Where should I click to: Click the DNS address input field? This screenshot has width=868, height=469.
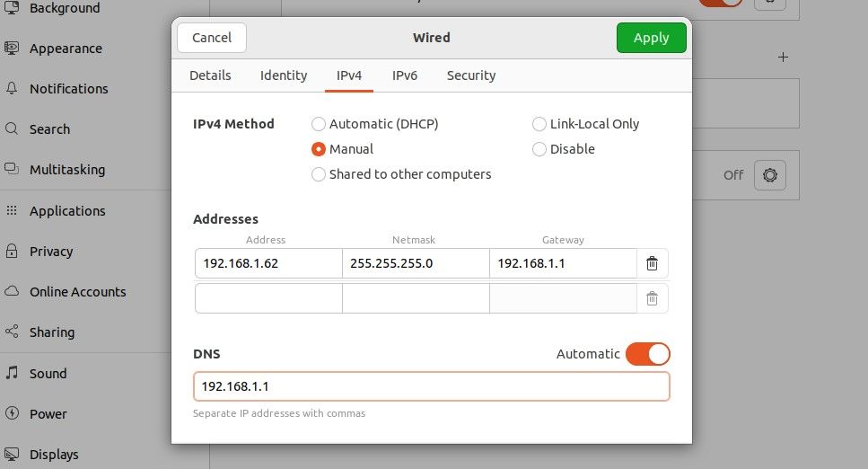(x=431, y=386)
